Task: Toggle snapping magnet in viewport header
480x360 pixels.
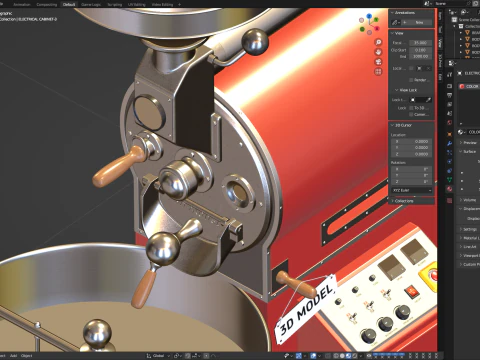Action: (188, 356)
